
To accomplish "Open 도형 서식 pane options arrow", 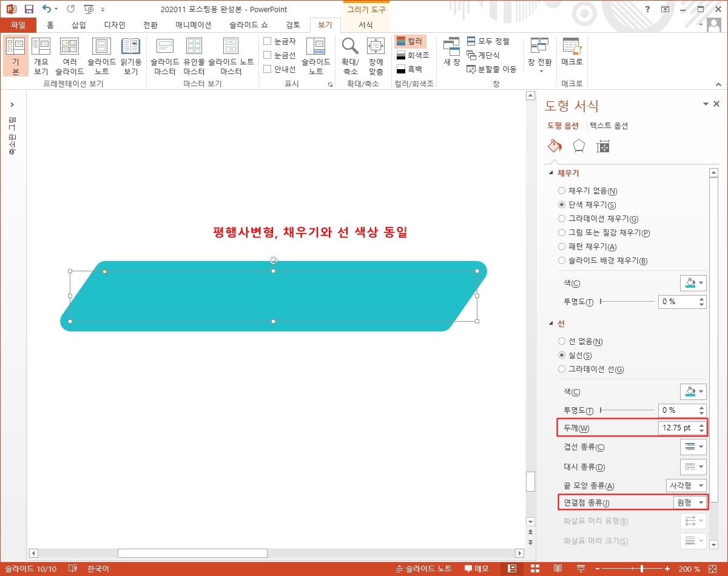I will 706,104.
